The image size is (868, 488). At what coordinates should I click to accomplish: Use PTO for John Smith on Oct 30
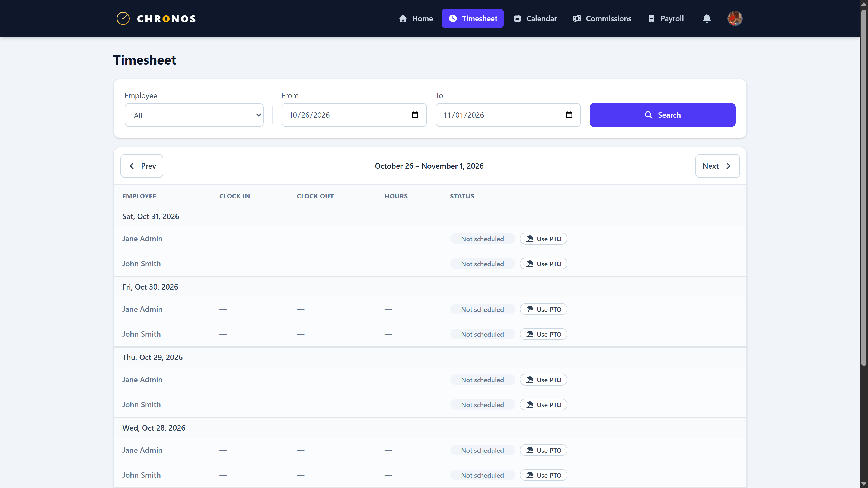click(x=543, y=334)
